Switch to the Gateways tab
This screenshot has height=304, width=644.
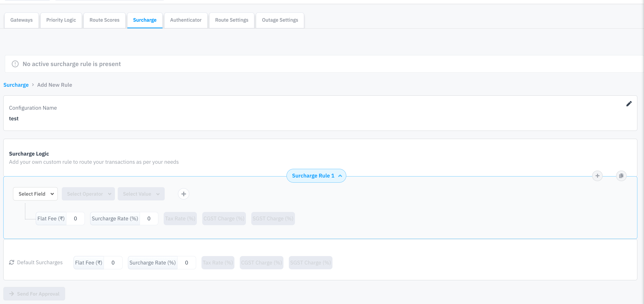pos(21,20)
